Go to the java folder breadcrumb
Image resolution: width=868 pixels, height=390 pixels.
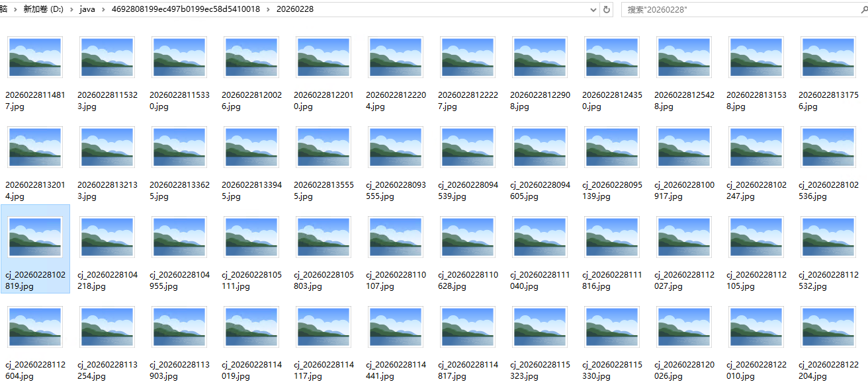point(87,9)
